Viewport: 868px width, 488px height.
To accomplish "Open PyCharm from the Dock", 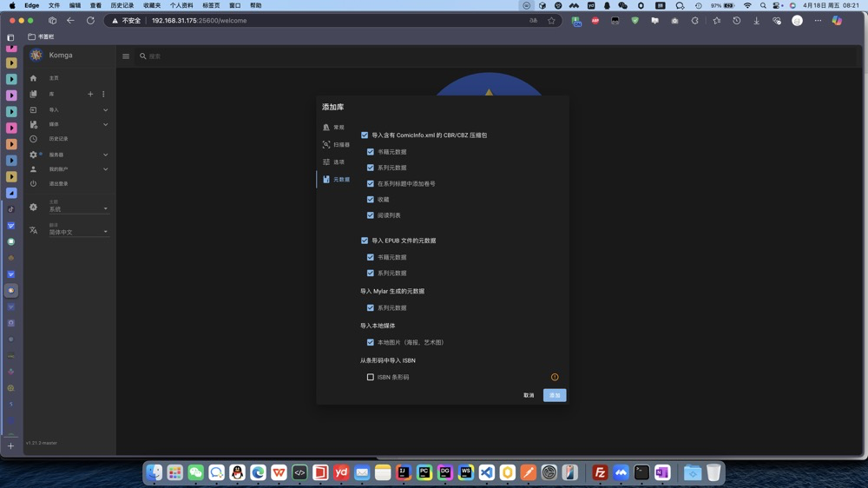I will pos(424,472).
